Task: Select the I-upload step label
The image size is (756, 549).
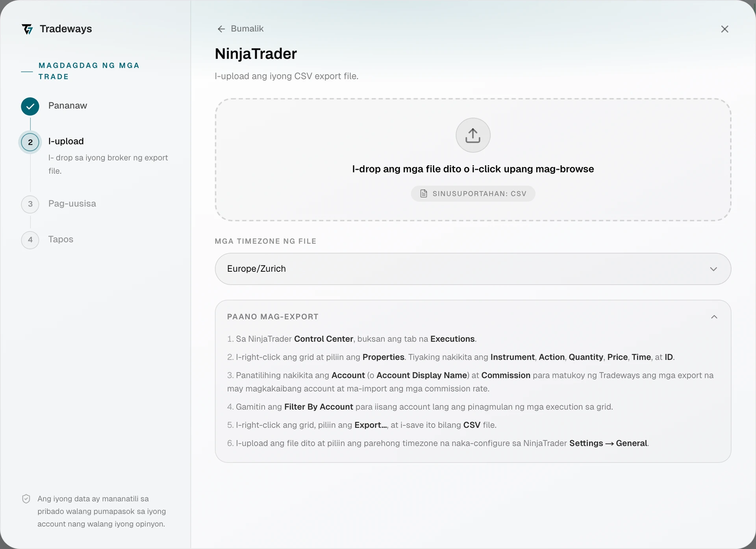Action: pos(66,141)
